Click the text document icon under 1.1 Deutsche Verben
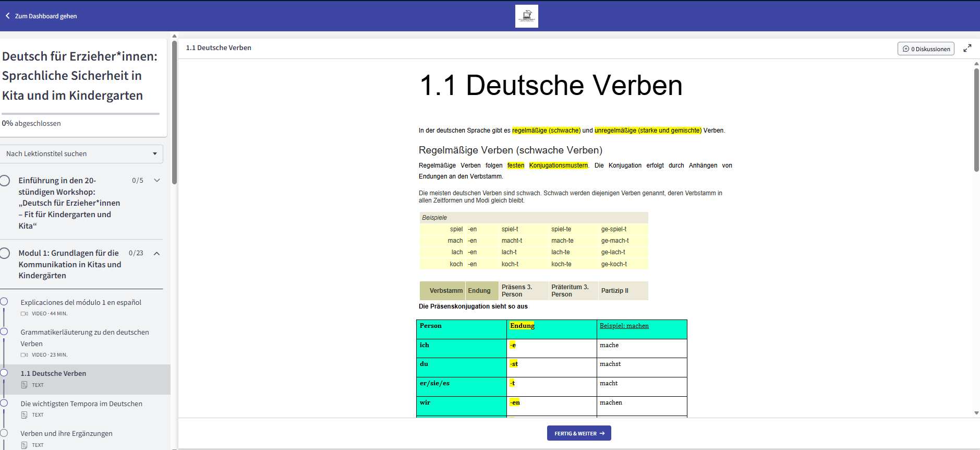This screenshot has height=450, width=980. 24,385
